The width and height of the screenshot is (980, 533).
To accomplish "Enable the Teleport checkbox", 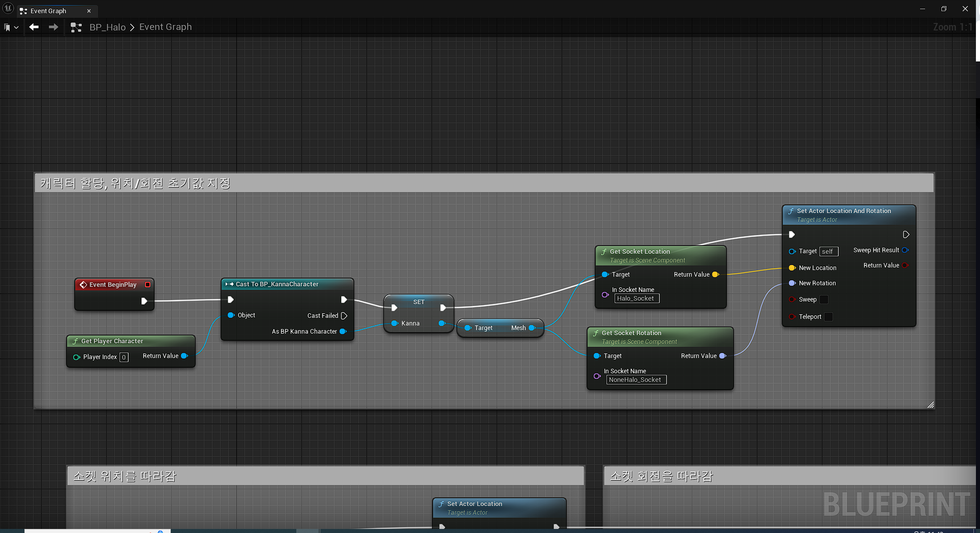I will click(829, 317).
